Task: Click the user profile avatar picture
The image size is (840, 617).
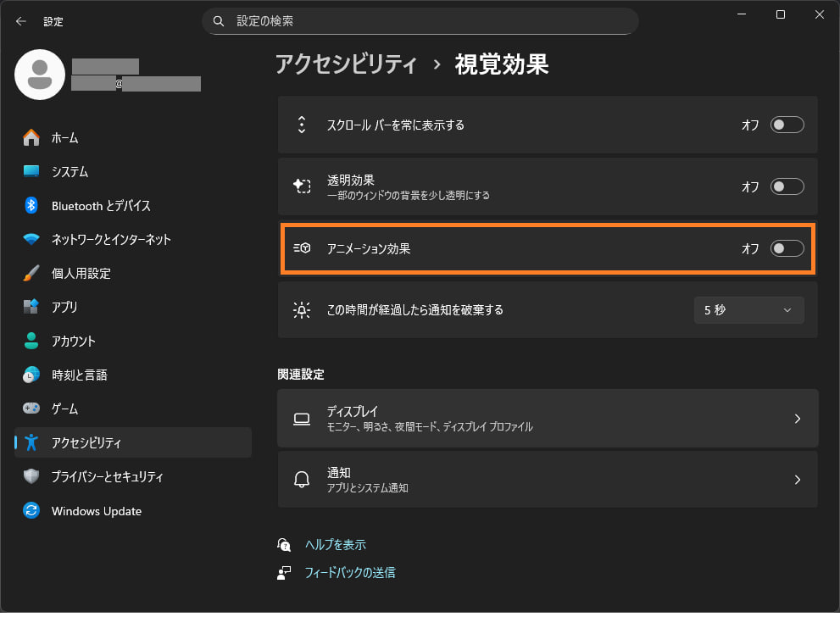Action: [x=40, y=75]
